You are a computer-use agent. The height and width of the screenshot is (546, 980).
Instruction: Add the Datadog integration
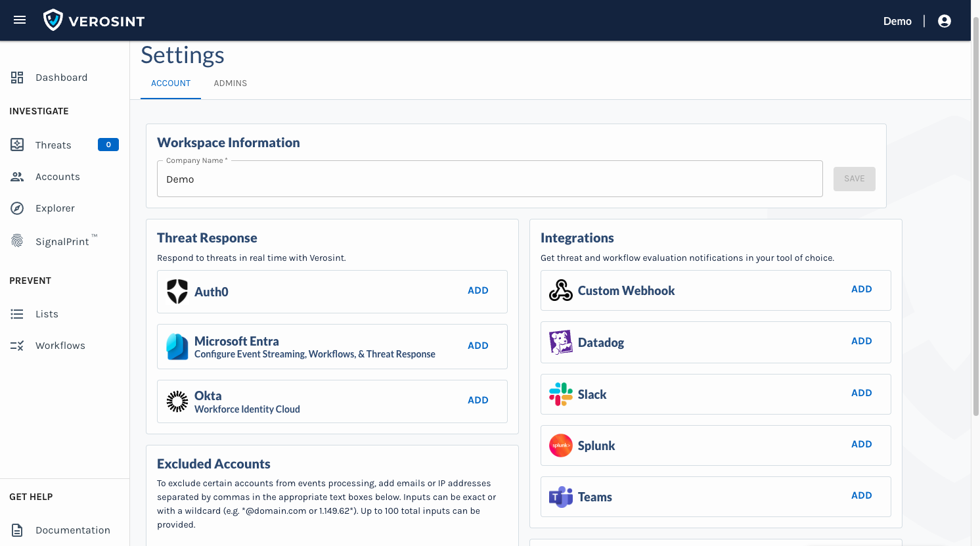(862, 341)
